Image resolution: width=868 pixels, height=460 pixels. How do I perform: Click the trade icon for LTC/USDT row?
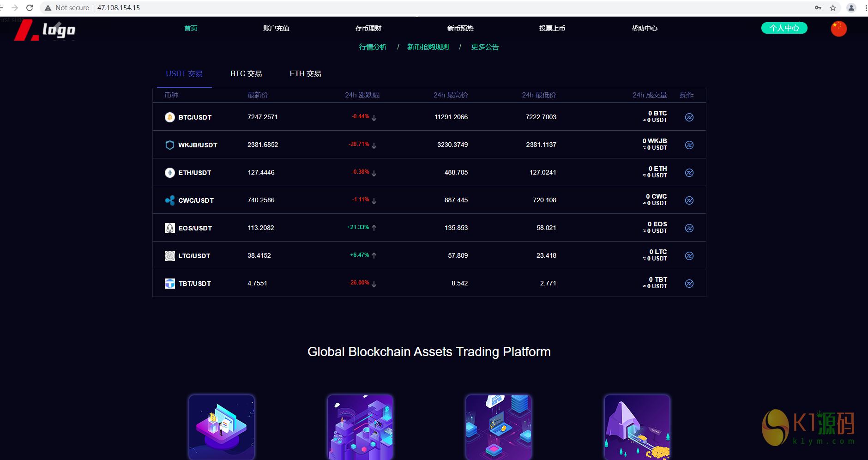[689, 256]
